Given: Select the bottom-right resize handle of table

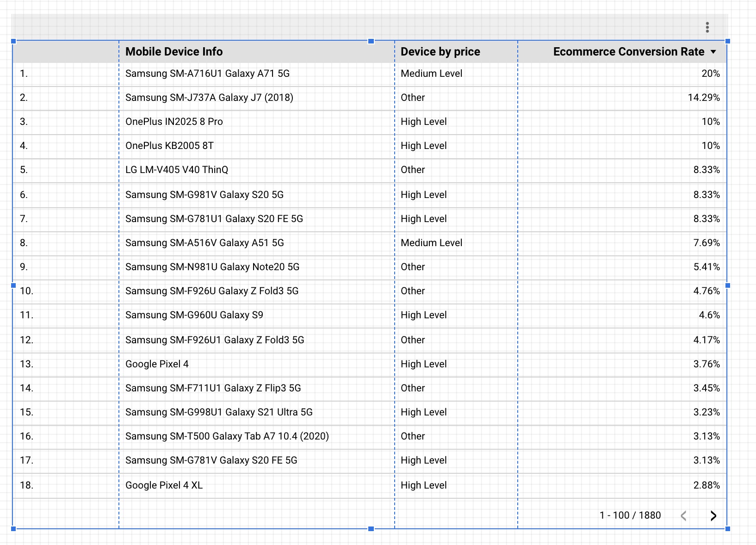Looking at the screenshot, I should tap(728, 528).
